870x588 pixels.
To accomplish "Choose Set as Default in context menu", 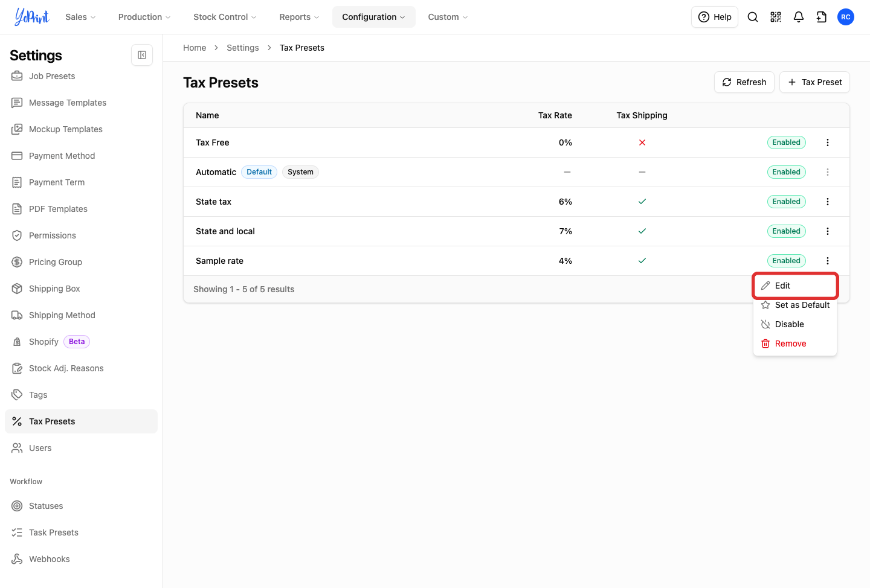I will (795, 305).
